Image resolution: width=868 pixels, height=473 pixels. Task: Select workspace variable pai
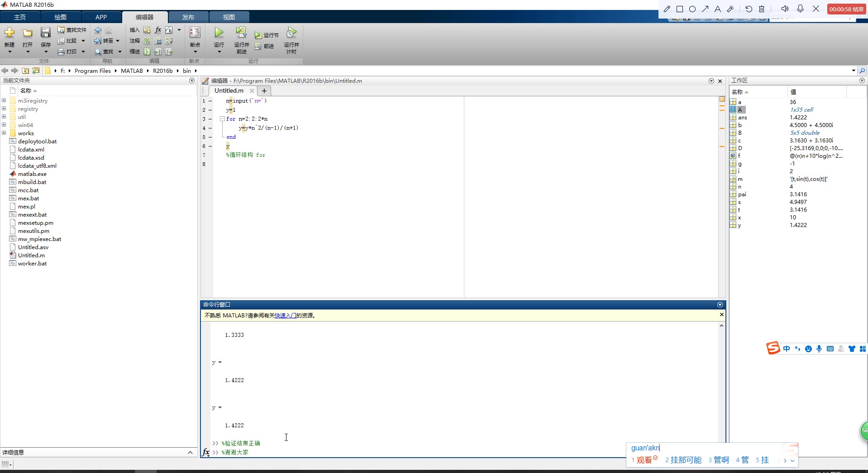click(742, 194)
